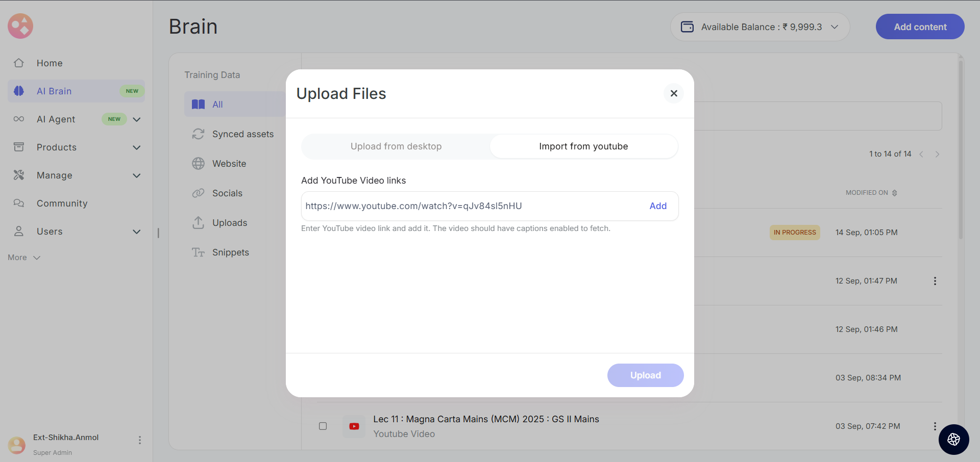Expand the Users submenu chevron
Screen dimensions: 980x462
coord(137,232)
